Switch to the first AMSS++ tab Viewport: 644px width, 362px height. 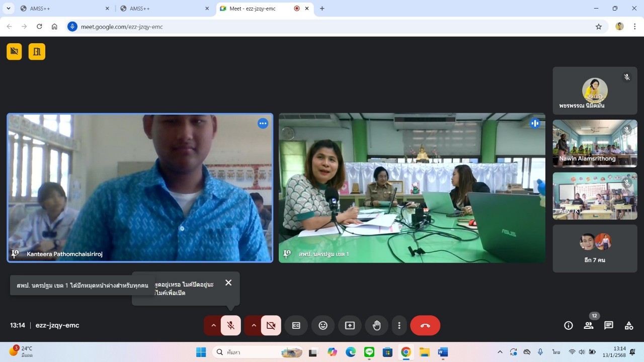(64, 9)
